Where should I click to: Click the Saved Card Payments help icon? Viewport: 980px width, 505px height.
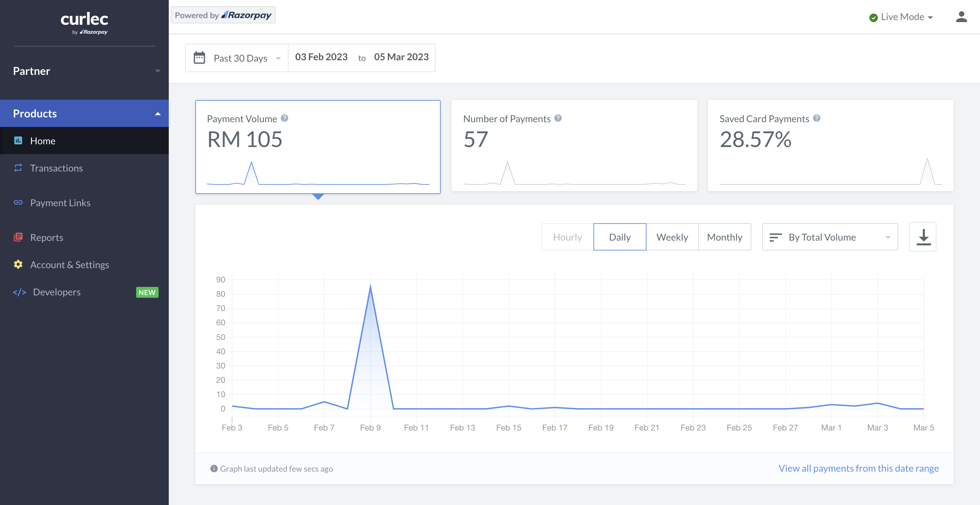(816, 118)
